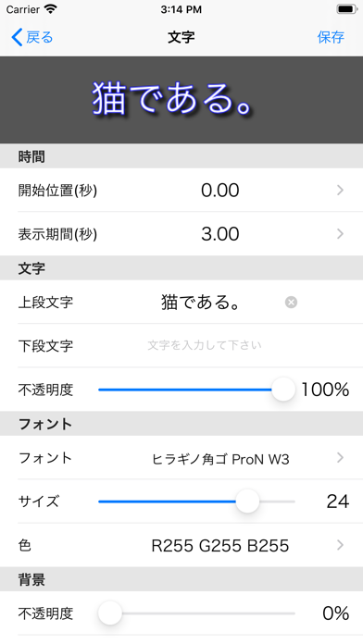Edit the 上段文字 field containing 猫である。
The width and height of the screenshot is (363, 644).
(201, 303)
